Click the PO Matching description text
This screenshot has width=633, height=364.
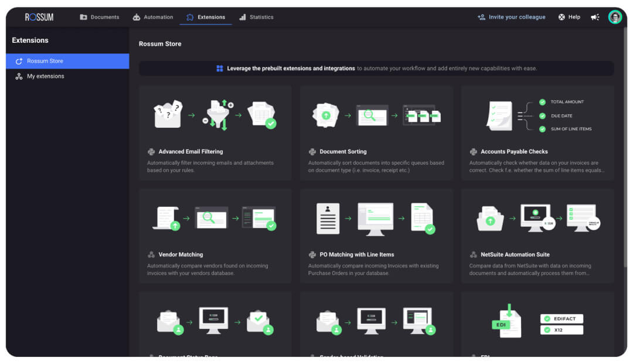pyautogui.click(x=373, y=269)
